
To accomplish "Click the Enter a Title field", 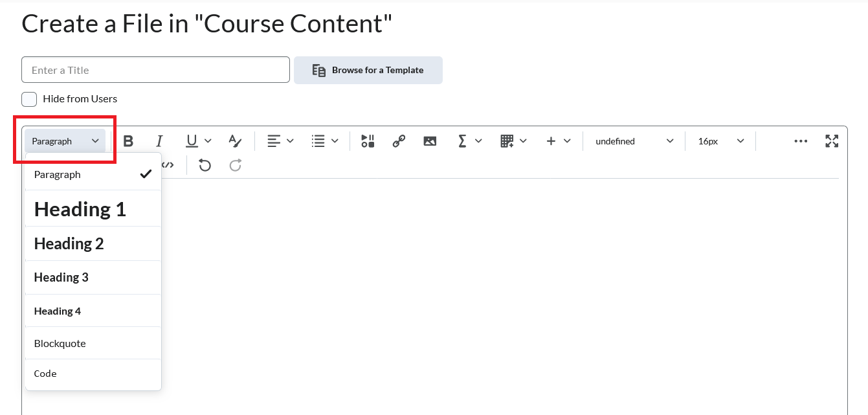I will (x=155, y=70).
